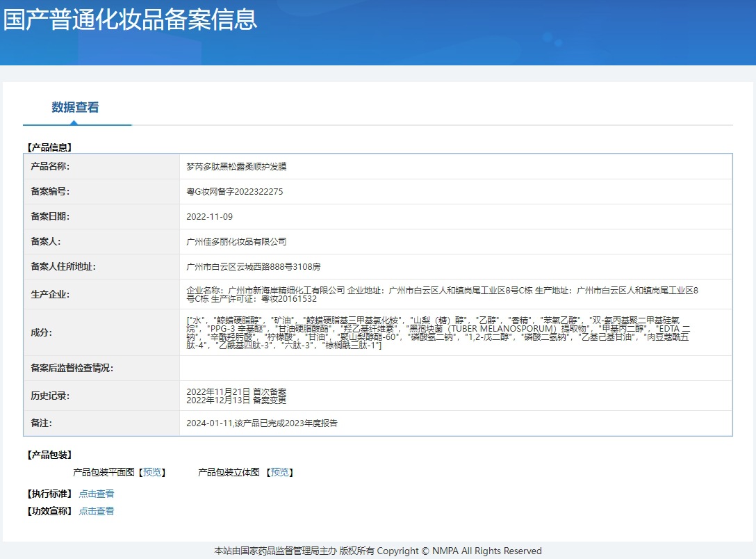Select the remark 2024-01-11 annual report text
The image size is (756, 559).
(262, 423)
